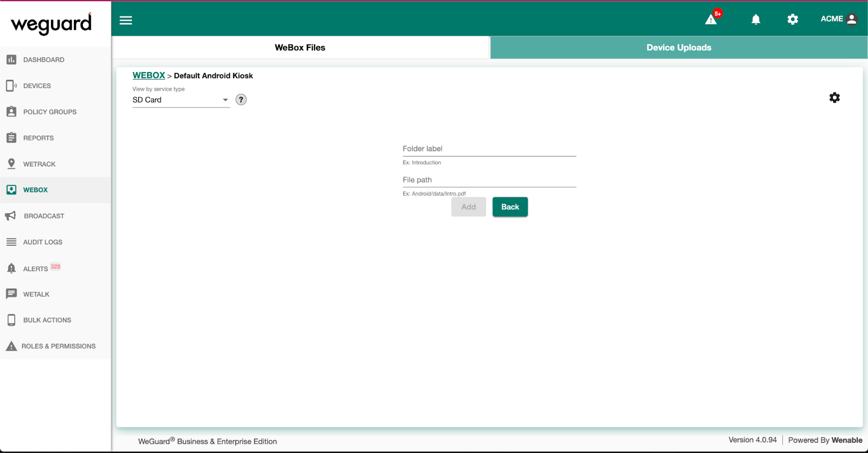Image resolution: width=868 pixels, height=453 pixels.
Task: Click the weguard logo
Action: (x=52, y=24)
